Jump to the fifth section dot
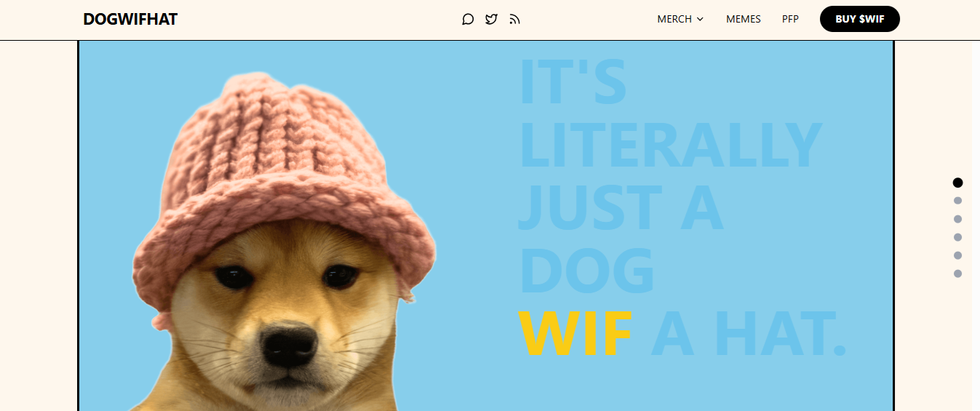This screenshot has width=980, height=411. click(957, 255)
